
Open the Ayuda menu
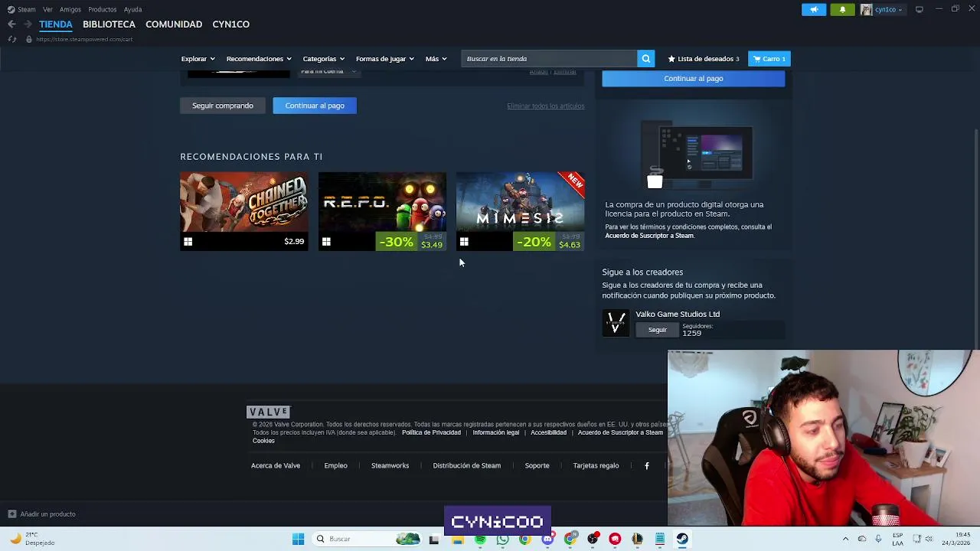(x=132, y=9)
